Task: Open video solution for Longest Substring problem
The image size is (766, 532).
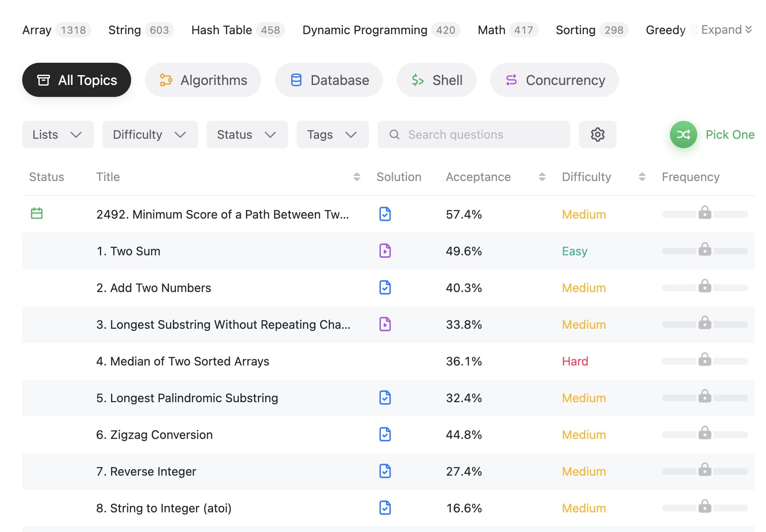Action: pyautogui.click(x=385, y=324)
